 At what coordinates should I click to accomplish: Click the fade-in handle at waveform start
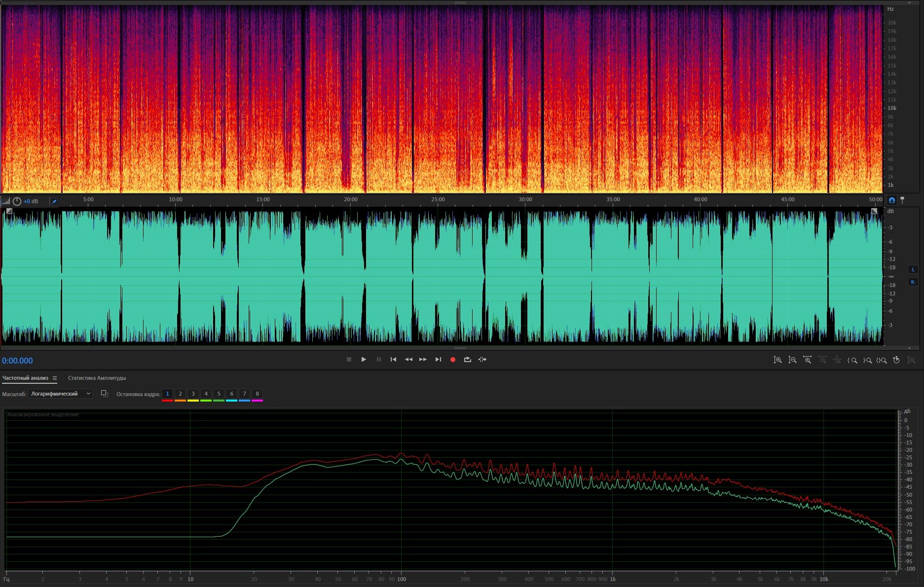pyautogui.click(x=9, y=211)
